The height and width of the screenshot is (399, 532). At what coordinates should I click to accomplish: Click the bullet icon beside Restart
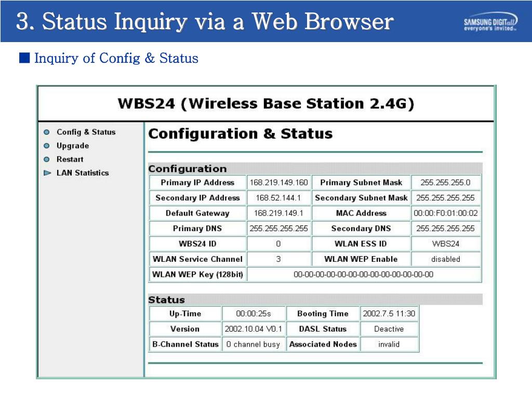point(47,159)
